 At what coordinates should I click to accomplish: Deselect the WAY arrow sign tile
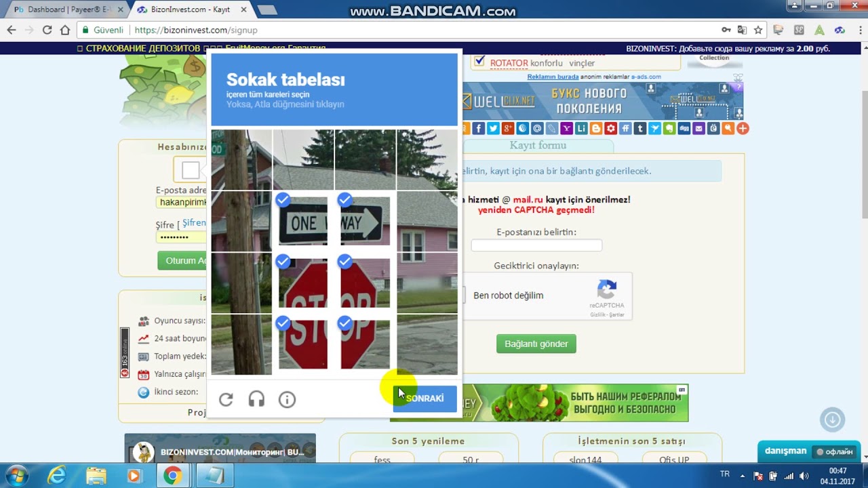click(x=366, y=222)
